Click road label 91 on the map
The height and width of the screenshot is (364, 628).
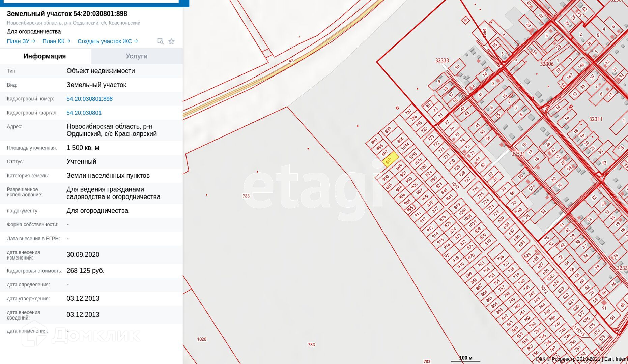[x=291, y=61]
